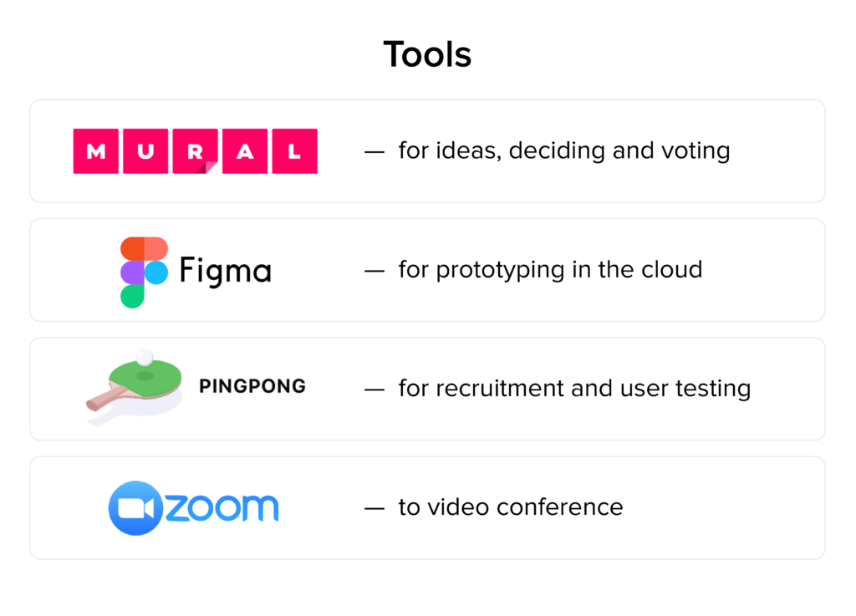The width and height of the screenshot is (856, 616).
Task: Click the blue Zoom camera icon
Action: (134, 508)
